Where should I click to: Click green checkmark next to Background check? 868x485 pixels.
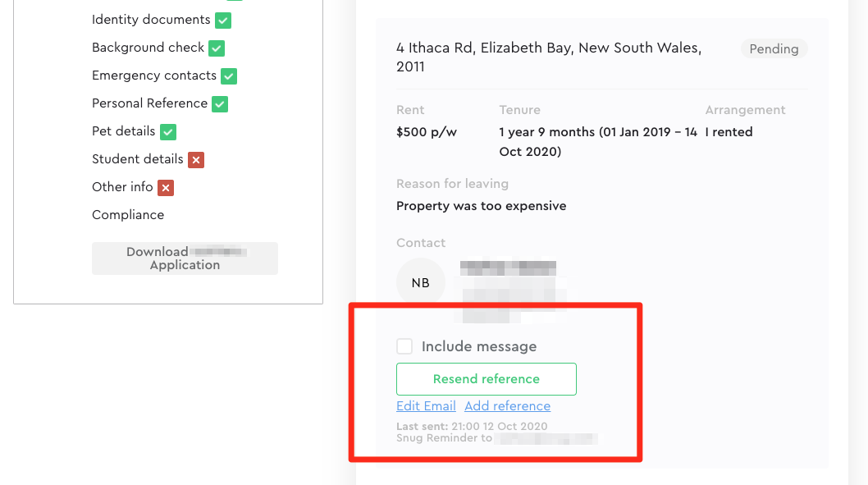pyautogui.click(x=217, y=48)
